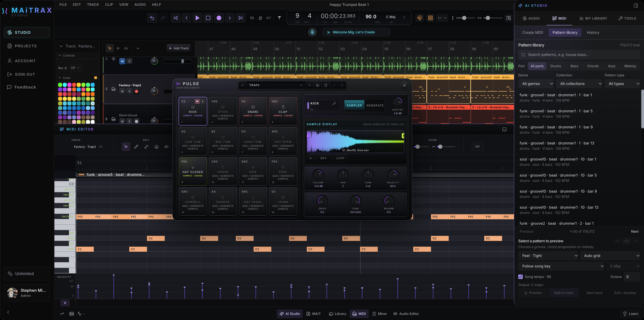The image size is (644, 320).
Task: Select the pencil tool in MIDI editor
Action: coord(136,147)
